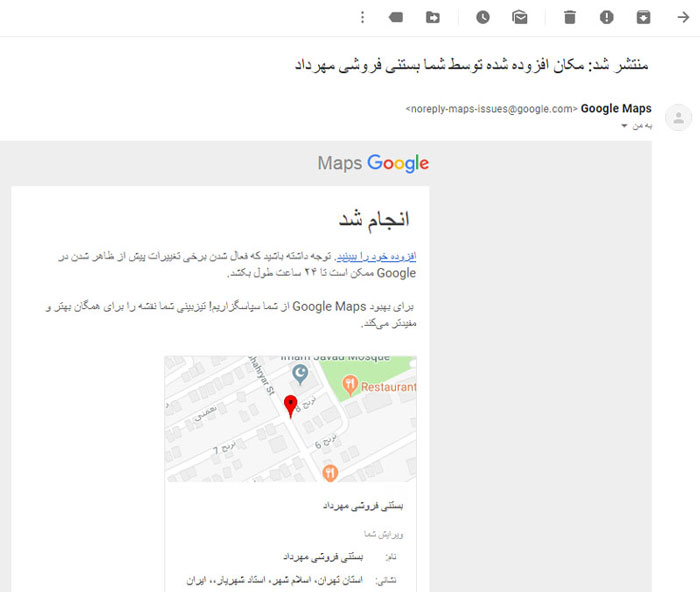700x592 pixels.
Task: Snooze the email with clock icon
Action: point(483,17)
